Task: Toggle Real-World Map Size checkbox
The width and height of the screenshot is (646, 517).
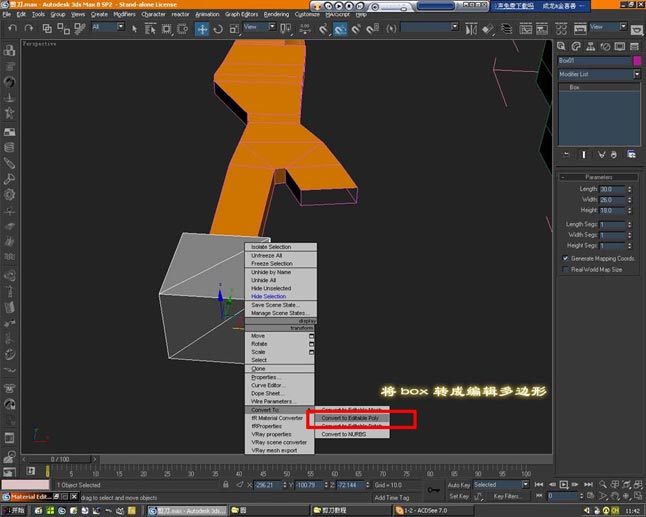Action: point(565,269)
